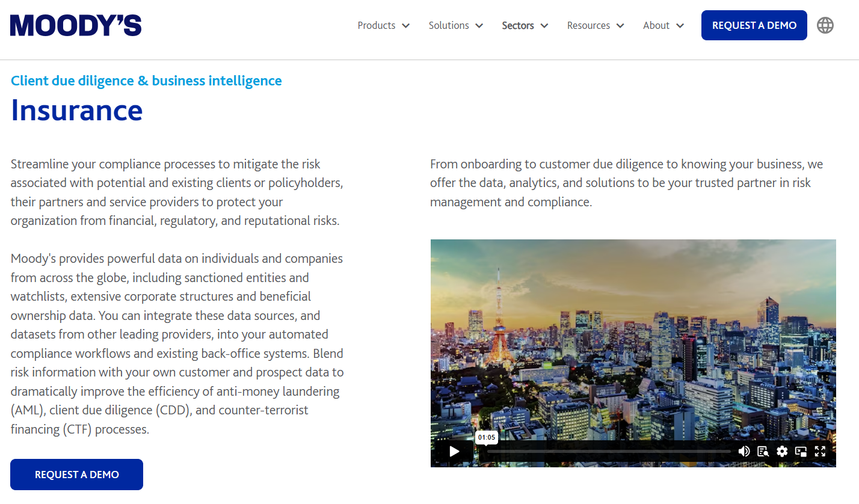Click the globe language selector icon
The width and height of the screenshot is (859, 504).
coord(825,25)
